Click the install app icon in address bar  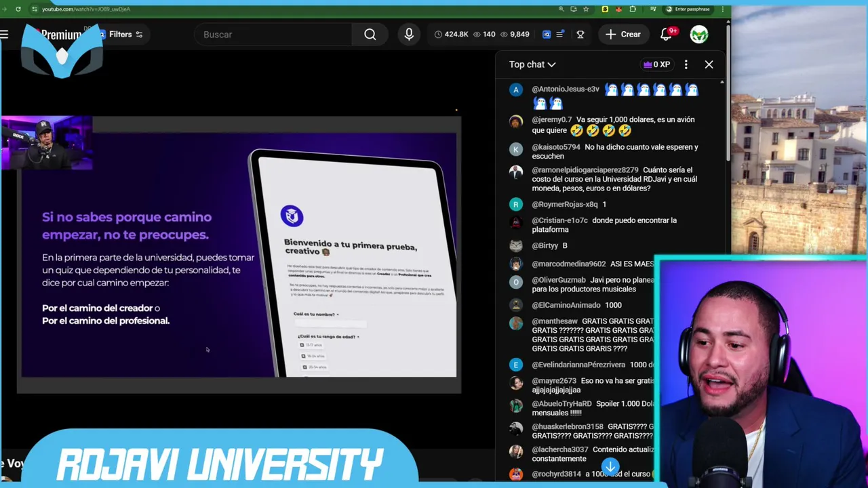[573, 9]
